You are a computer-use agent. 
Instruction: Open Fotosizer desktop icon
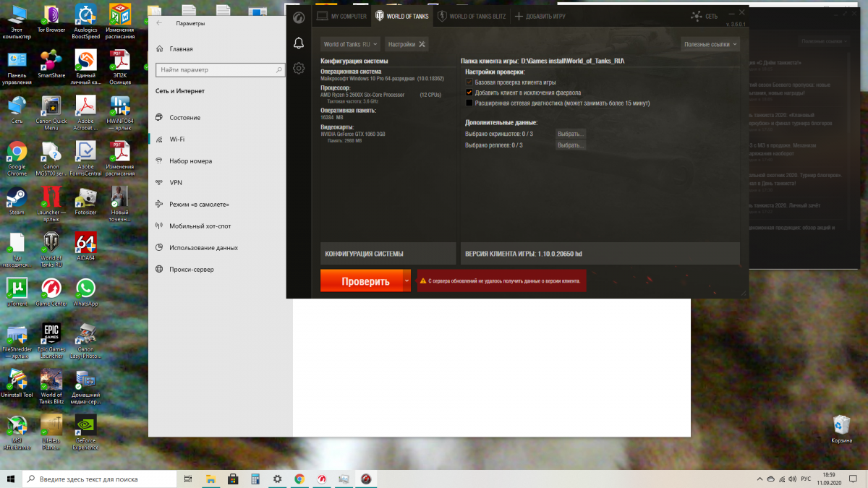[x=85, y=200]
